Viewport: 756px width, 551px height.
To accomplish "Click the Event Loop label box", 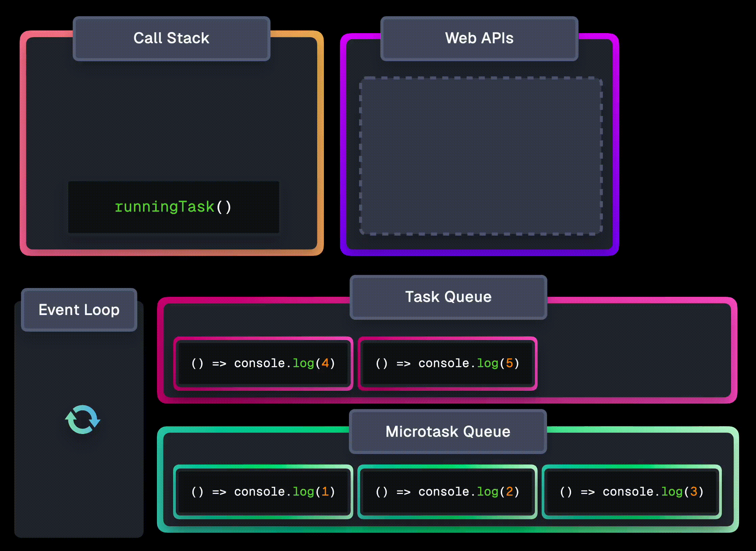I will [x=79, y=310].
